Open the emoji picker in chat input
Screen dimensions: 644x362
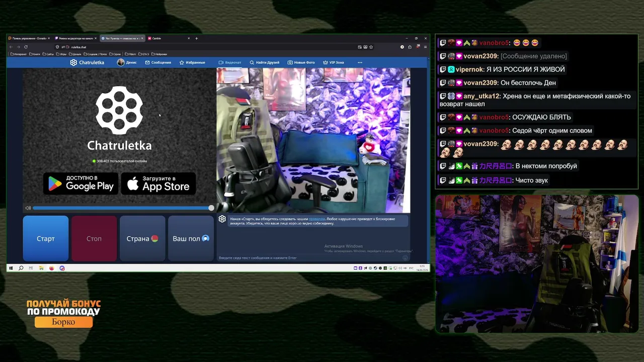(x=405, y=258)
